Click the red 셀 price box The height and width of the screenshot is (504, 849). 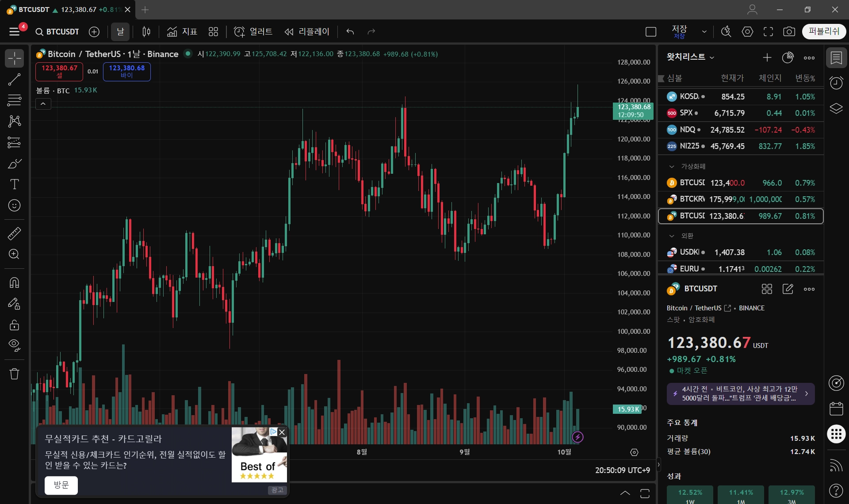(x=59, y=71)
